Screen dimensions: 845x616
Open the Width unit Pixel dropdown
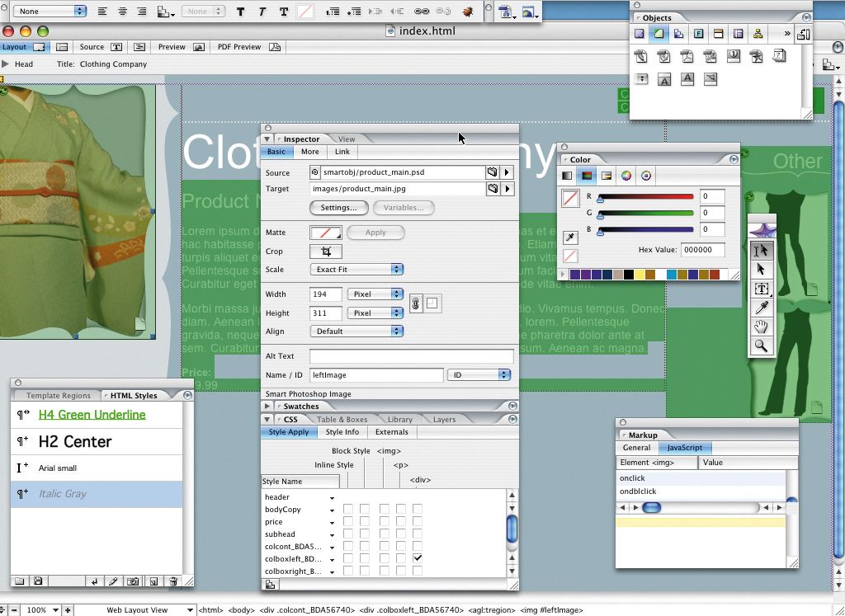click(375, 294)
